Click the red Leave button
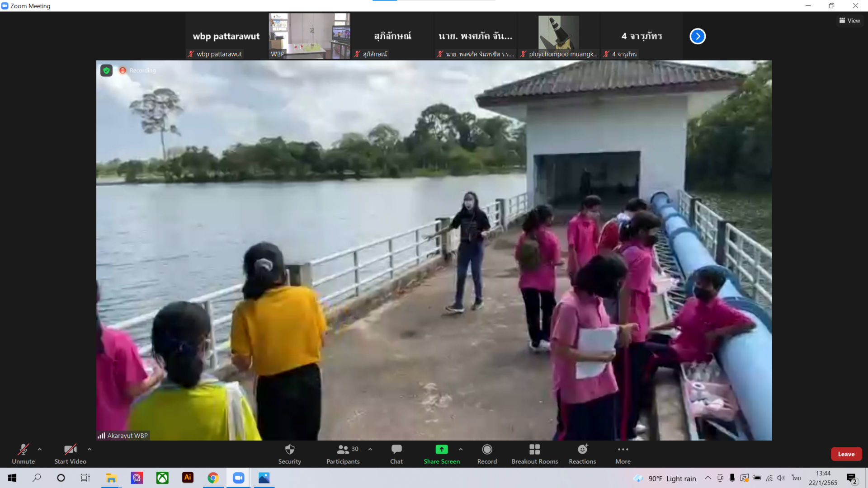 pos(846,454)
